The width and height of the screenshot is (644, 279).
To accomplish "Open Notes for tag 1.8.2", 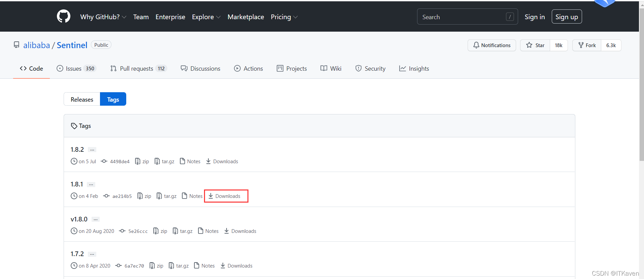I will point(190,162).
